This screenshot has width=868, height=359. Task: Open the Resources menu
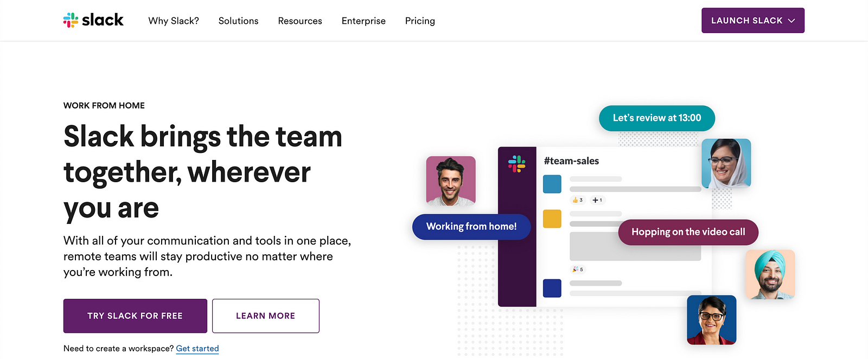[x=300, y=21]
